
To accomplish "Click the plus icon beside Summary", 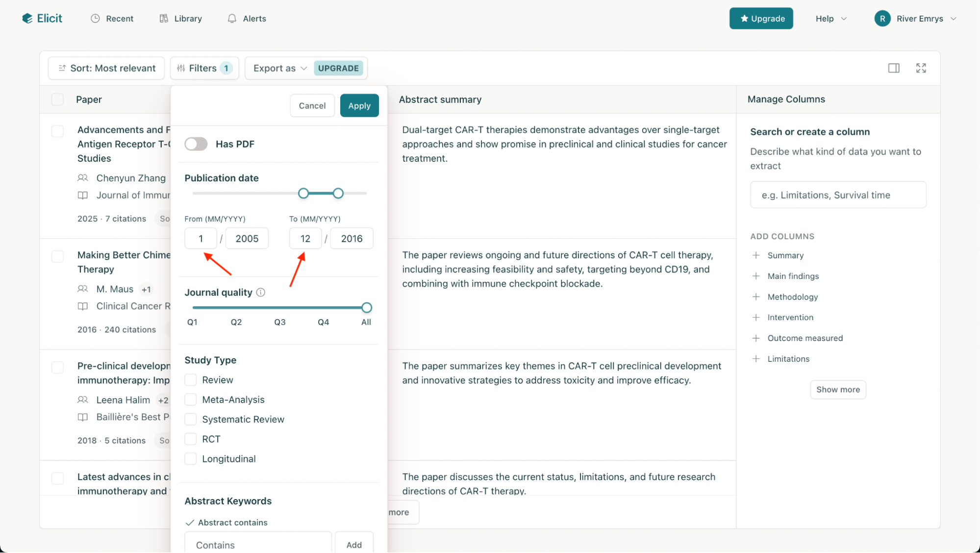I will (x=756, y=255).
